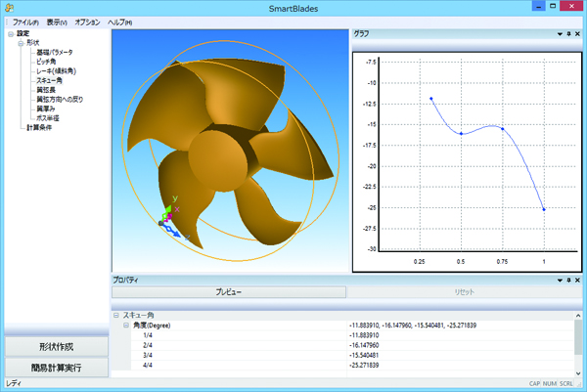
Task: Collapse the 形状 tree node
Action: point(21,43)
